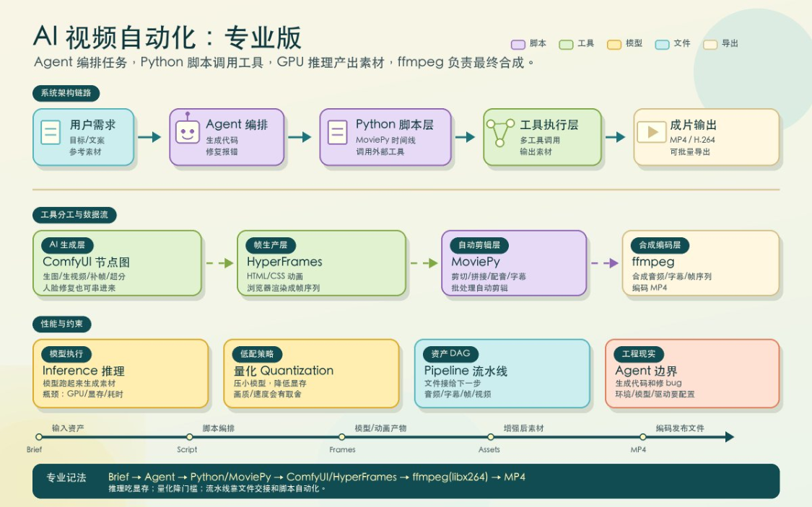Click the arrow between Python 脚本层 and 工具执行层
The height and width of the screenshot is (507, 812).
point(465,137)
